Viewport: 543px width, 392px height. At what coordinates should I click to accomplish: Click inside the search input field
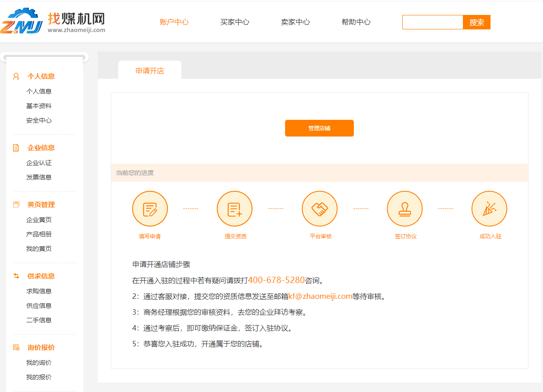(432, 22)
